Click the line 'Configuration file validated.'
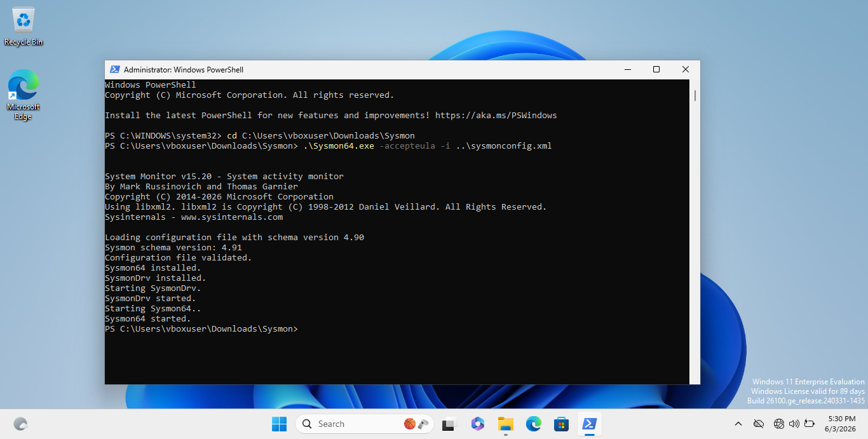 [179, 258]
